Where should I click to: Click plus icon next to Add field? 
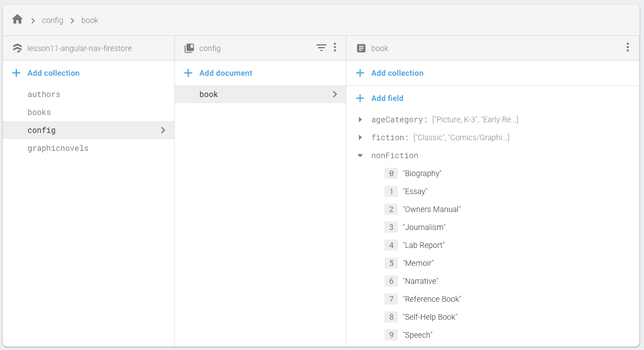[360, 98]
